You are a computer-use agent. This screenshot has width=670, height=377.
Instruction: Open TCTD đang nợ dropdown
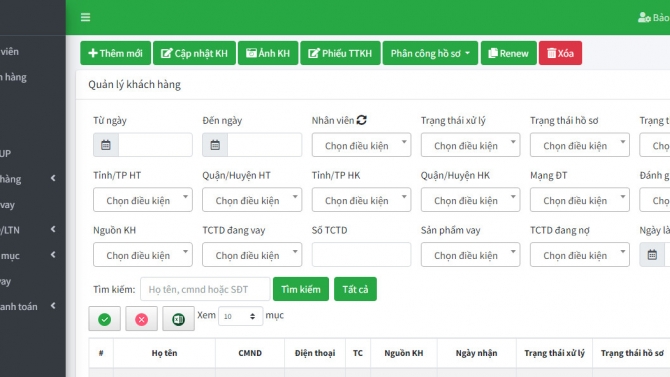coord(580,255)
